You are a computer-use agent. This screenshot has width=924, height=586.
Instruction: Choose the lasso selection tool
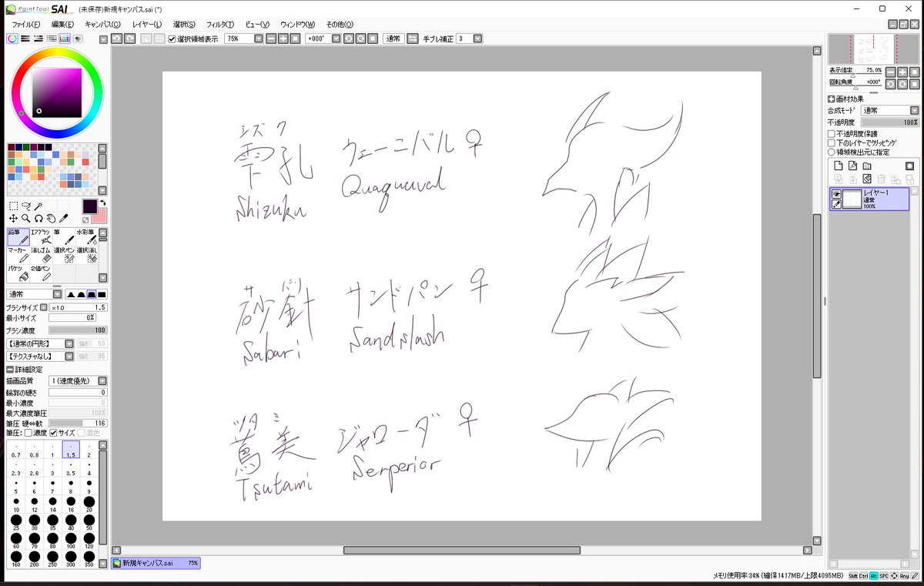25,206
